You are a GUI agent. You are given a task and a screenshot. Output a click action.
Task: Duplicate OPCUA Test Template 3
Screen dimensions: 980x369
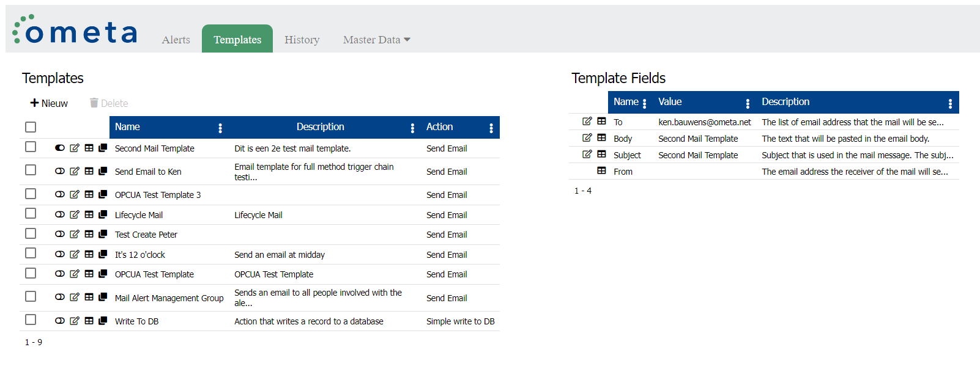coord(103,194)
